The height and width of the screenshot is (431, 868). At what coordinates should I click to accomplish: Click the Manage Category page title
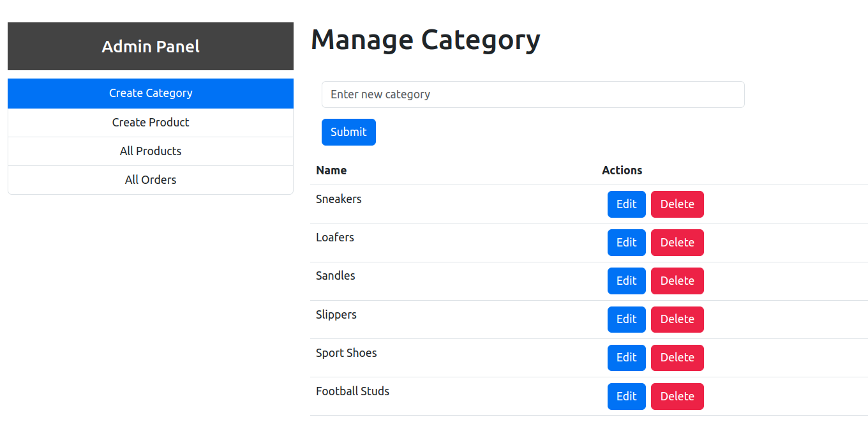coord(425,39)
